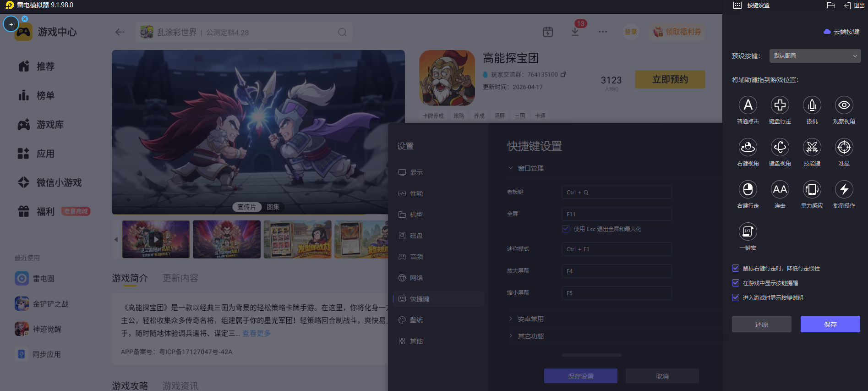
Task: Click the 迷你模式 Ctrl + F1 shortcut field
Action: click(617, 249)
